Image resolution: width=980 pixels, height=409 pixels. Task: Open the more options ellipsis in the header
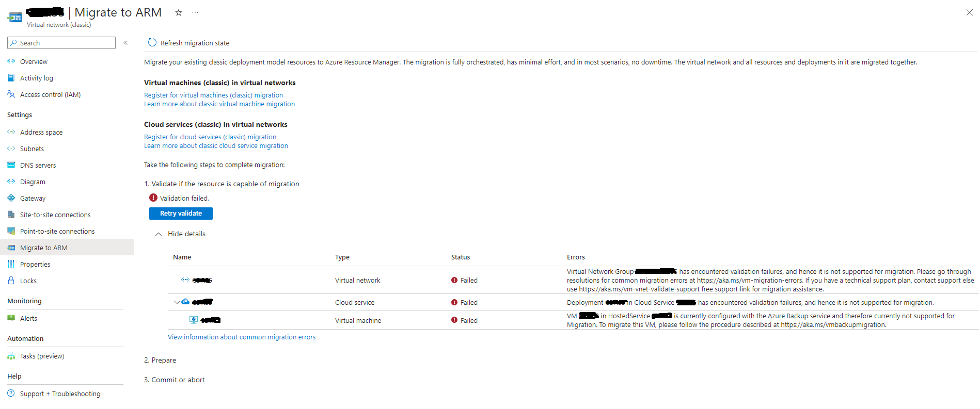pos(195,12)
